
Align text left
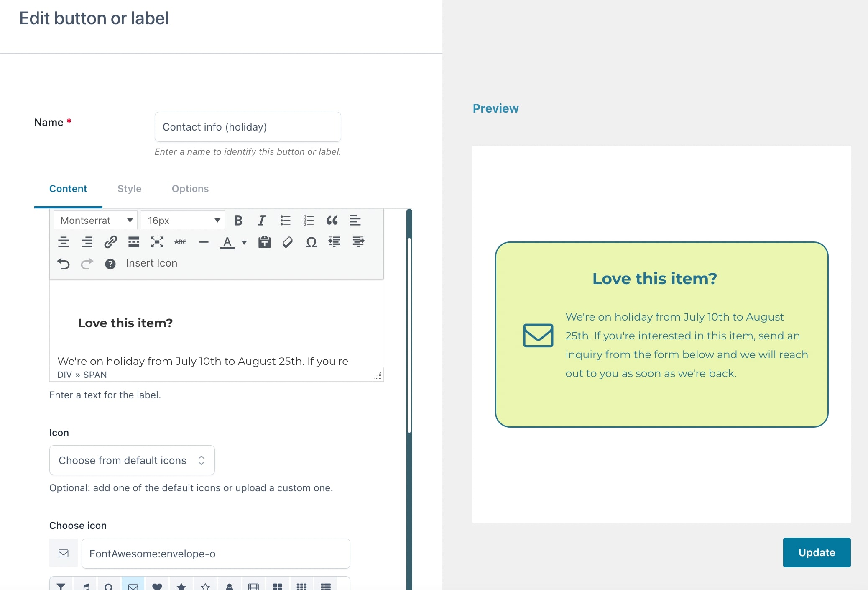coord(355,221)
